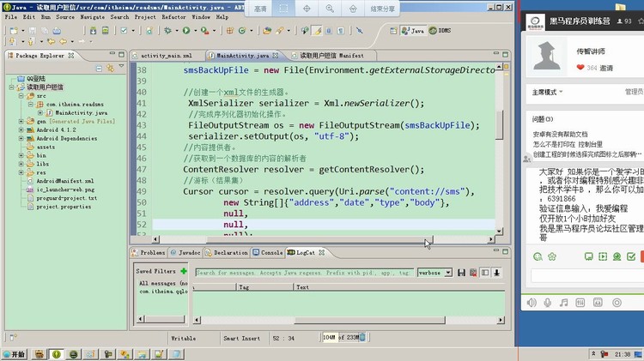
Task: Click the Back navigation arrow icon
Action: [64, 41]
